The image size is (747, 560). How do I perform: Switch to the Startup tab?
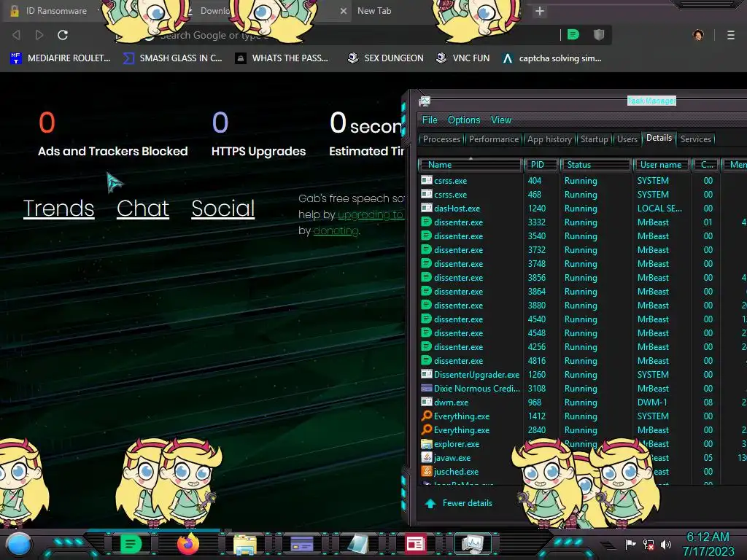click(594, 139)
